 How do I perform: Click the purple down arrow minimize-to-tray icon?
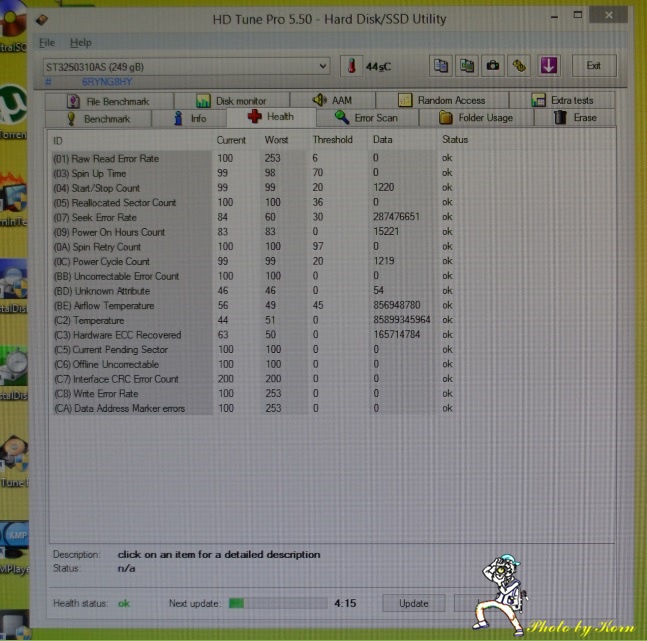click(x=548, y=66)
